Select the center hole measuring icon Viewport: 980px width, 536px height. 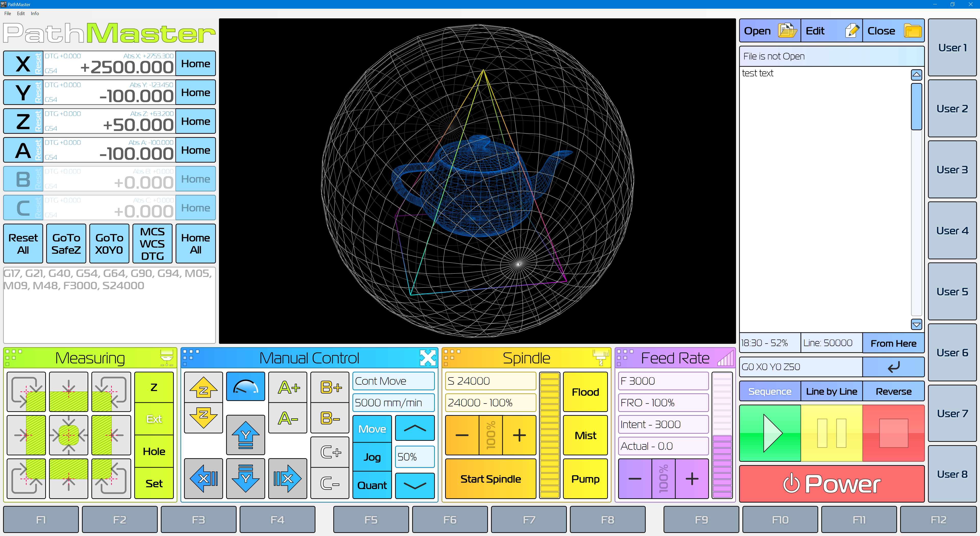click(68, 435)
